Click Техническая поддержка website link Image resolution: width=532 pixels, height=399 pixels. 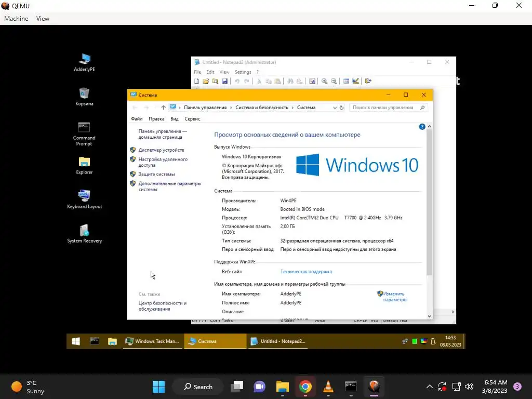click(x=306, y=271)
